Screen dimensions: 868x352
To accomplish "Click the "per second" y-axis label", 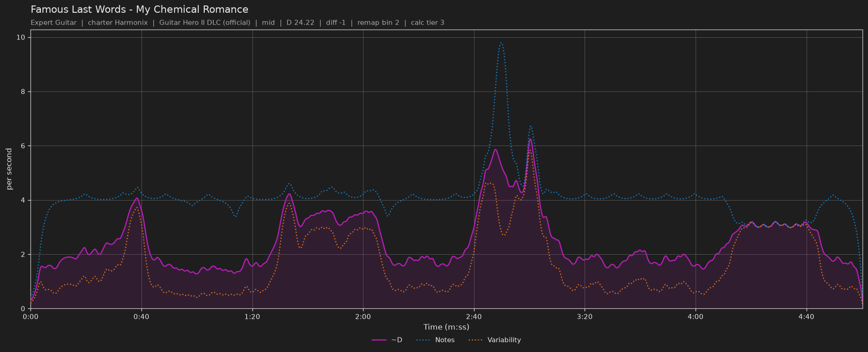I will [9, 169].
